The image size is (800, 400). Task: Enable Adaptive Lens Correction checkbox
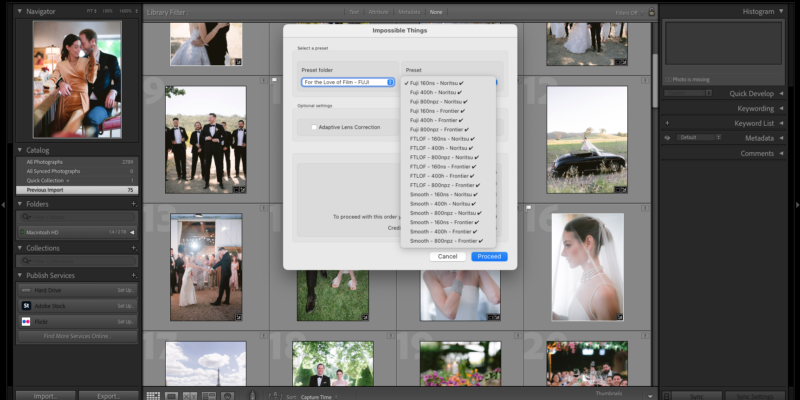point(314,127)
